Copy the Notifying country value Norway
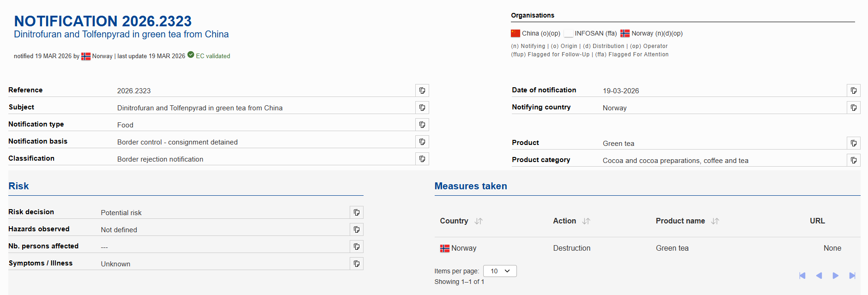The image size is (868, 295). pos(854,108)
